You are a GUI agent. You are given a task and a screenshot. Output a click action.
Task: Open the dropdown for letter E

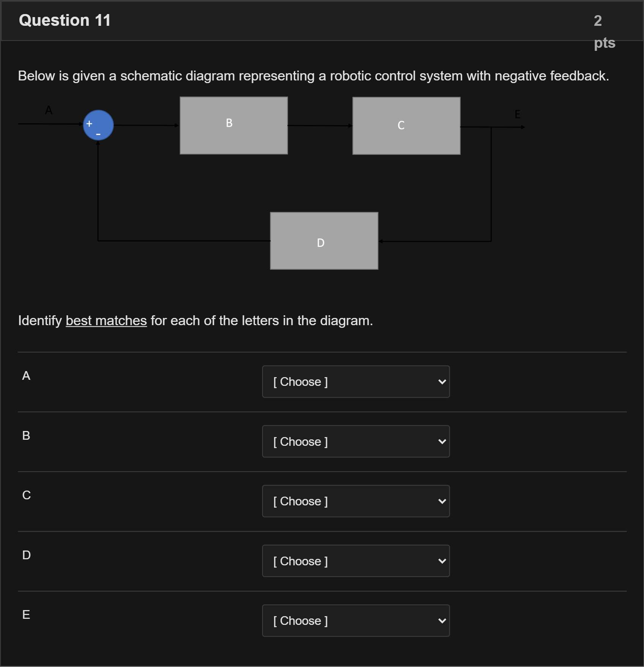(x=355, y=621)
